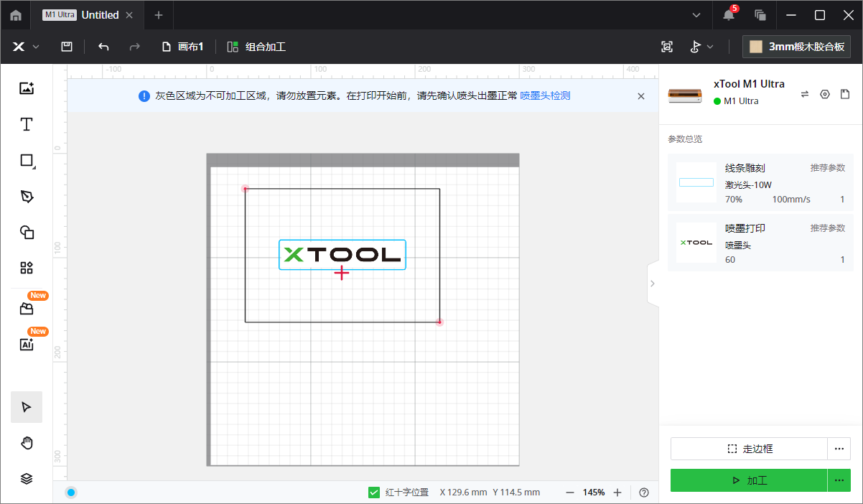Start processing with 加工 button
Image resolution: width=863 pixels, height=504 pixels.
point(749,480)
